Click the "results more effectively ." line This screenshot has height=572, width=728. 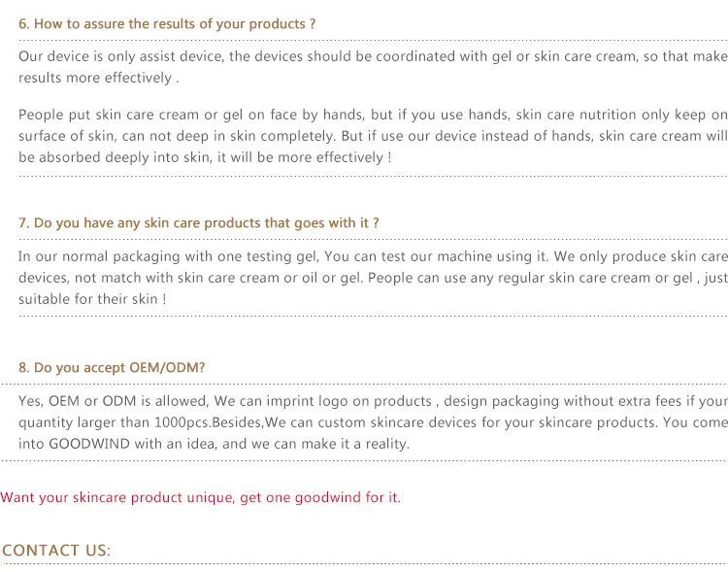pyautogui.click(x=98, y=78)
